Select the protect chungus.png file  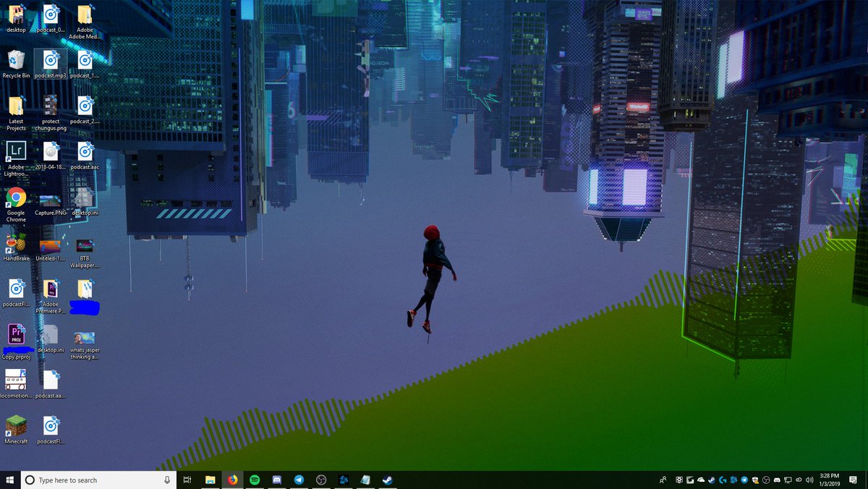pos(51,106)
